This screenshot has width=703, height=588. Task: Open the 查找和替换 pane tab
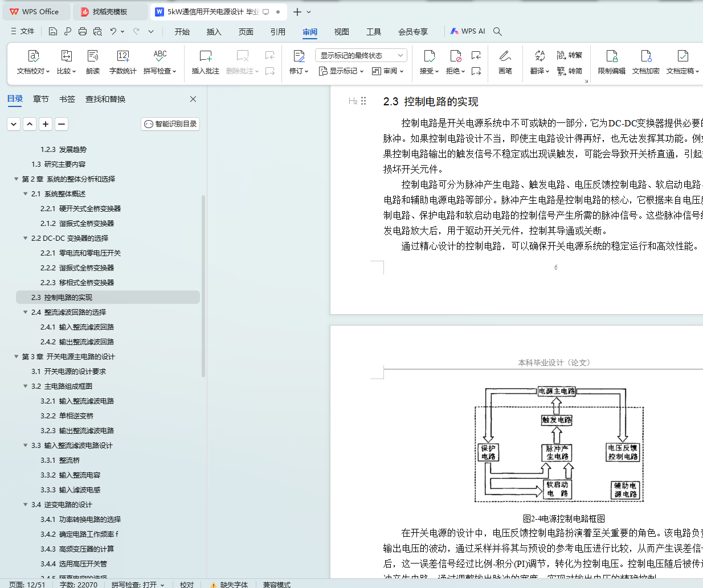pyautogui.click(x=105, y=99)
